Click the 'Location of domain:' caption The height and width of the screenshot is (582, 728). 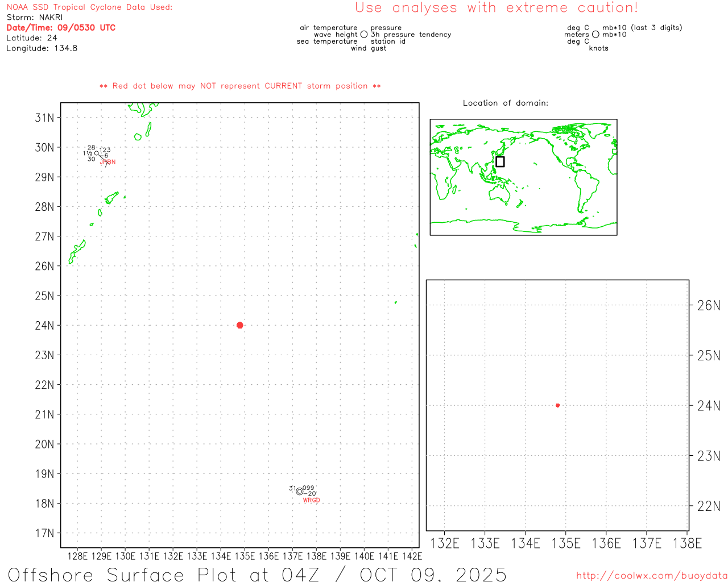click(x=505, y=103)
